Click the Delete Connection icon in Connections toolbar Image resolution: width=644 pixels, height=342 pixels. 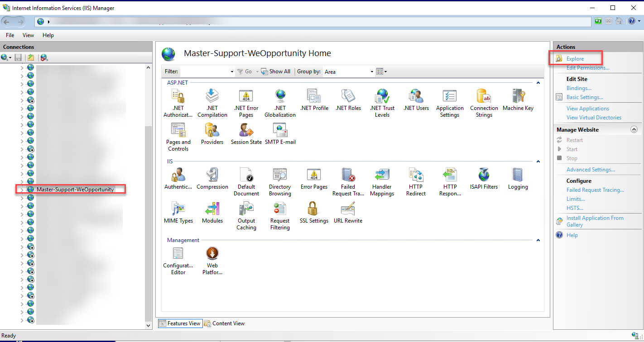(x=44, y=57)
